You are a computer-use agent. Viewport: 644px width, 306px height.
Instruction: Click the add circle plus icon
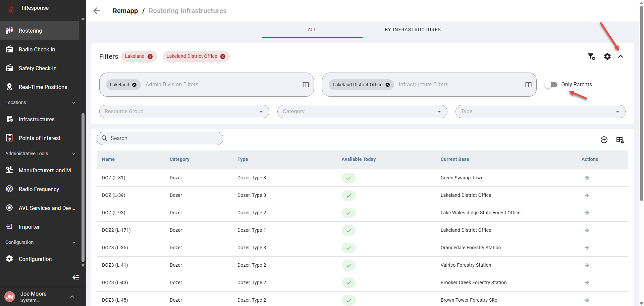(604, 140)
